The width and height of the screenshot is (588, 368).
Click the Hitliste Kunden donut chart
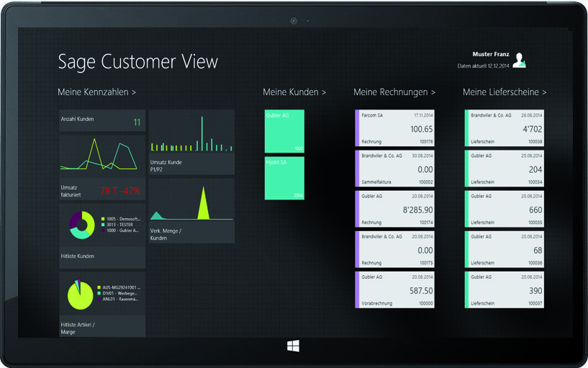tap(82, 225)
